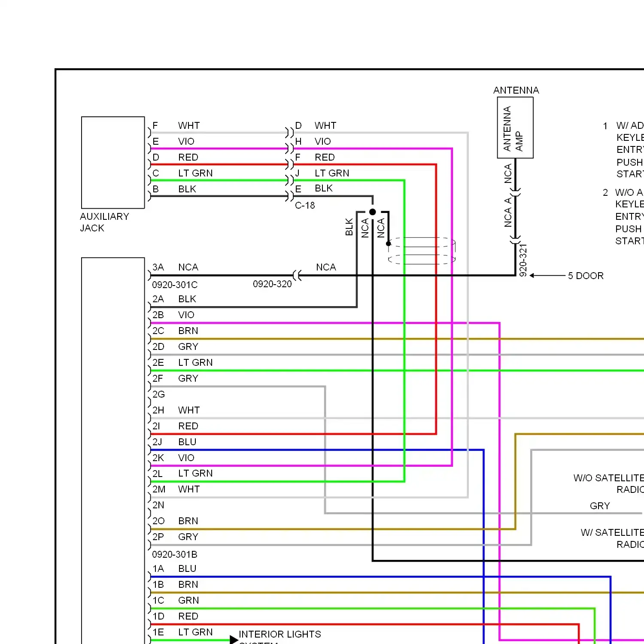644x644 pixels.
Task: Click the NCA A vertical antenna label
Action: [x=508, y=212]
